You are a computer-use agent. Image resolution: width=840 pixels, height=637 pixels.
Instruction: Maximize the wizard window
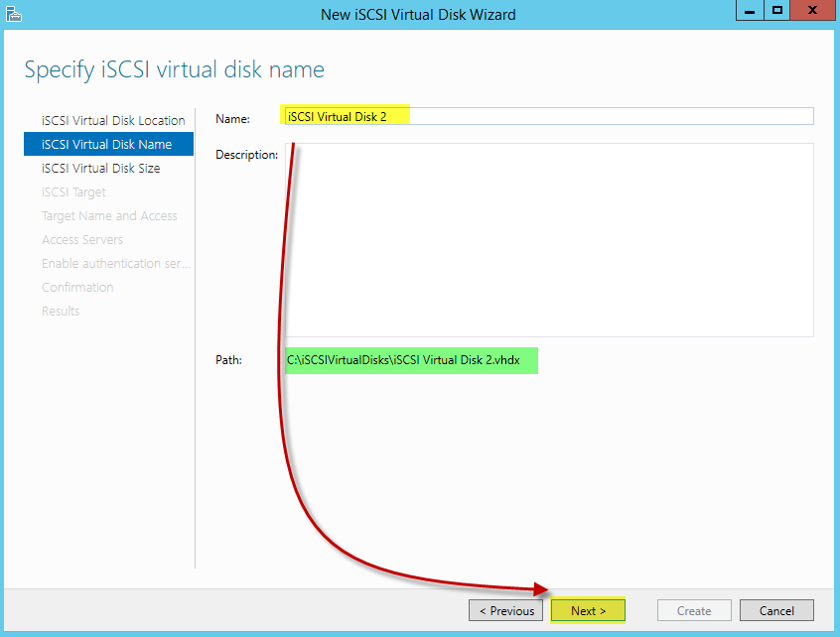776,10
